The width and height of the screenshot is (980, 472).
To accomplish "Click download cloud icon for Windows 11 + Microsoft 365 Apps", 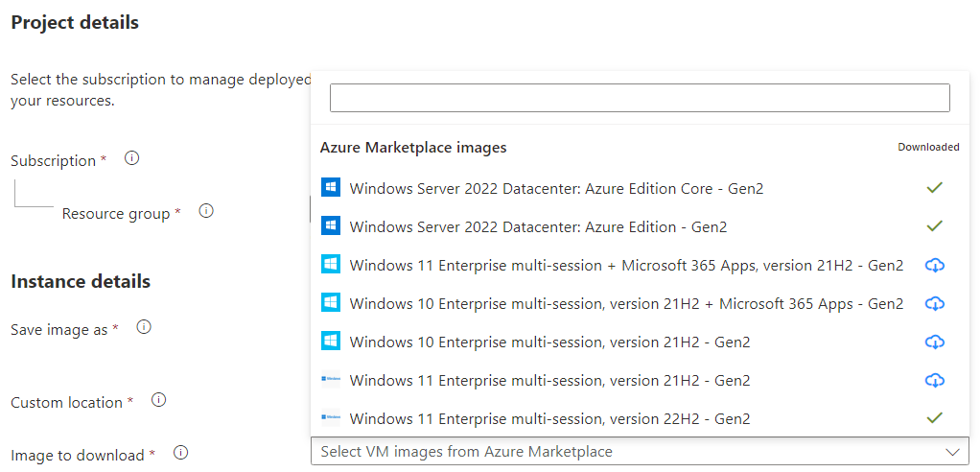I will point(934,266).
